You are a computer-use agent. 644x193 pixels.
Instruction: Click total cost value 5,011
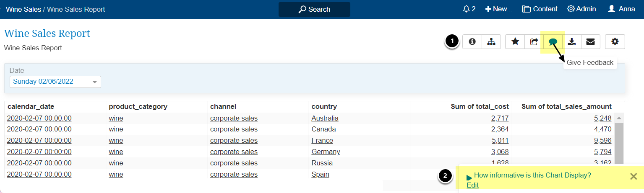(500, 140)
